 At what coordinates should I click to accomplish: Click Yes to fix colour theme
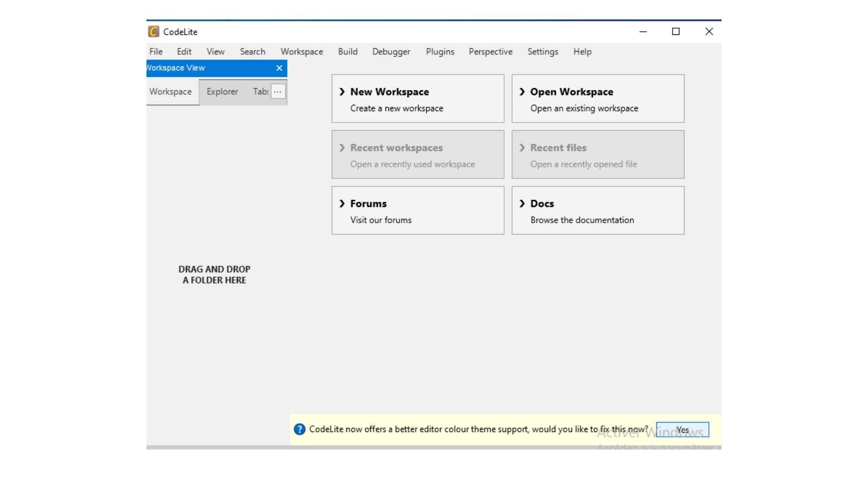coord(683,430)
